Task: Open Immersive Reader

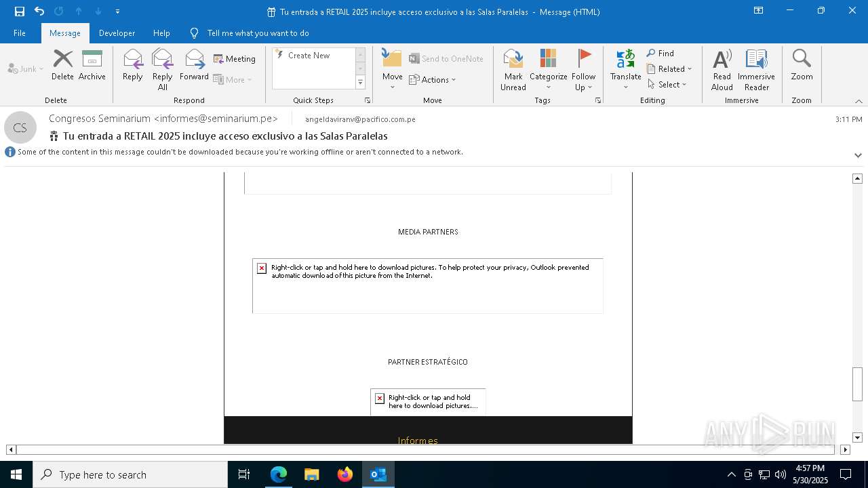Action: pyautogui.click(x=757, y=69)
